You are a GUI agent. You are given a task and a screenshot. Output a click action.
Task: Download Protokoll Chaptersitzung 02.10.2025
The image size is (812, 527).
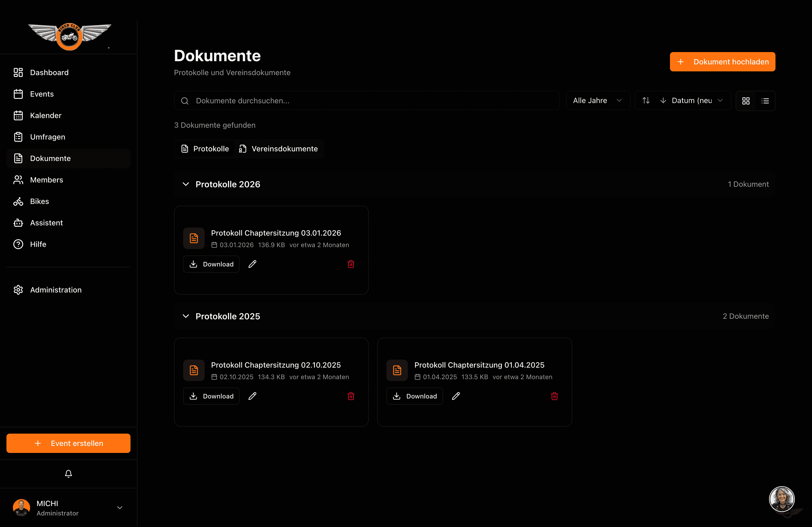[211, 396]
